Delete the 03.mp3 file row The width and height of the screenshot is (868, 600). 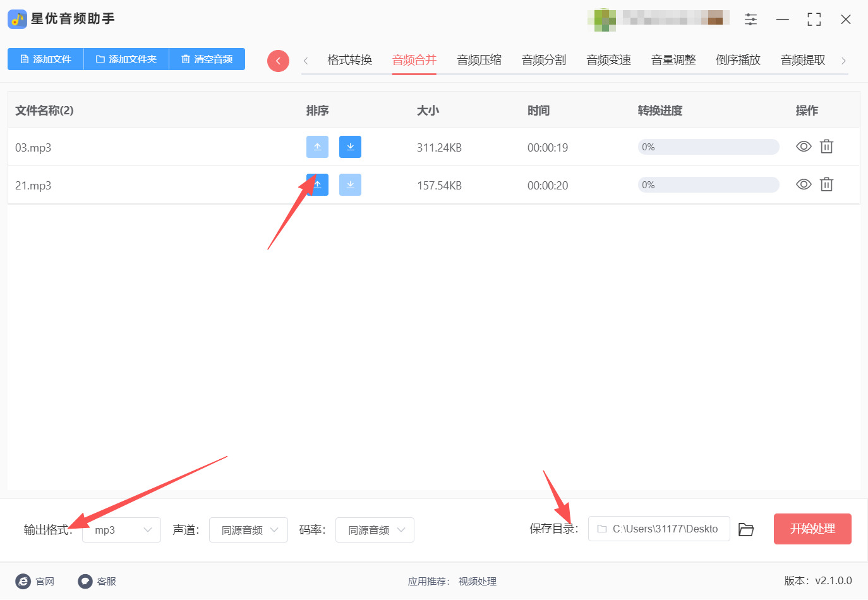click(x=826, y=147)
